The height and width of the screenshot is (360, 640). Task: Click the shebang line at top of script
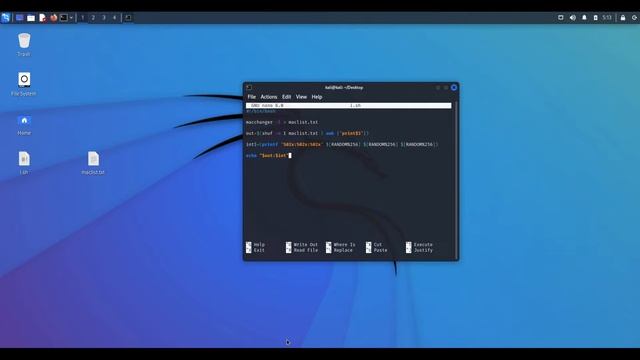tap(260, 111)
